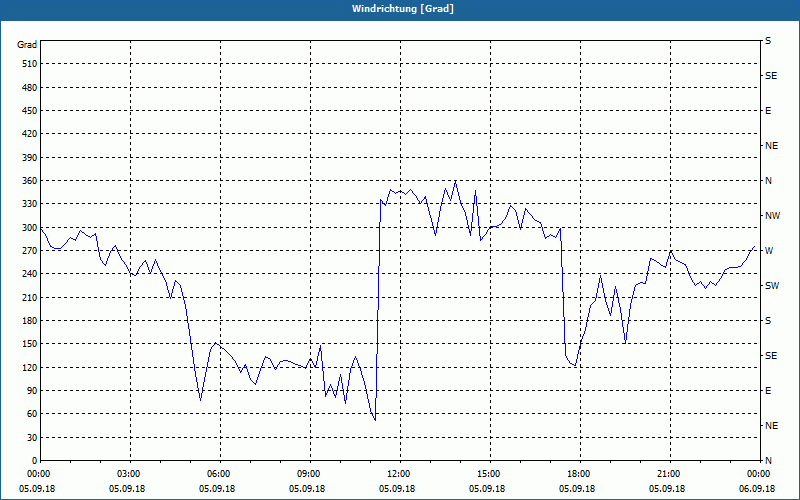Click the 30 degree axis label
The width and height of the screenshot is (800, 500).
tap(31, 438)
